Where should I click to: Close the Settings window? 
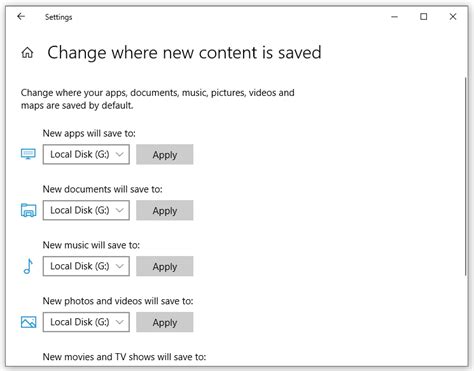click(453, 17)
